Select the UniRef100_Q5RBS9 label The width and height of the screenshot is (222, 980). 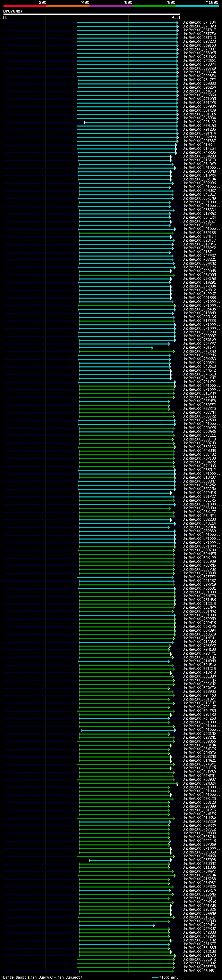point(199,531)
